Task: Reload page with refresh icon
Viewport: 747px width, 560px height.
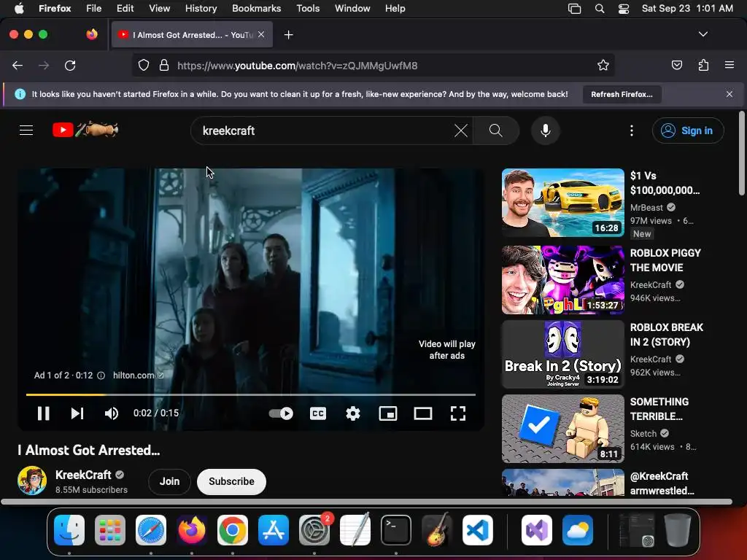Action: 70,65
